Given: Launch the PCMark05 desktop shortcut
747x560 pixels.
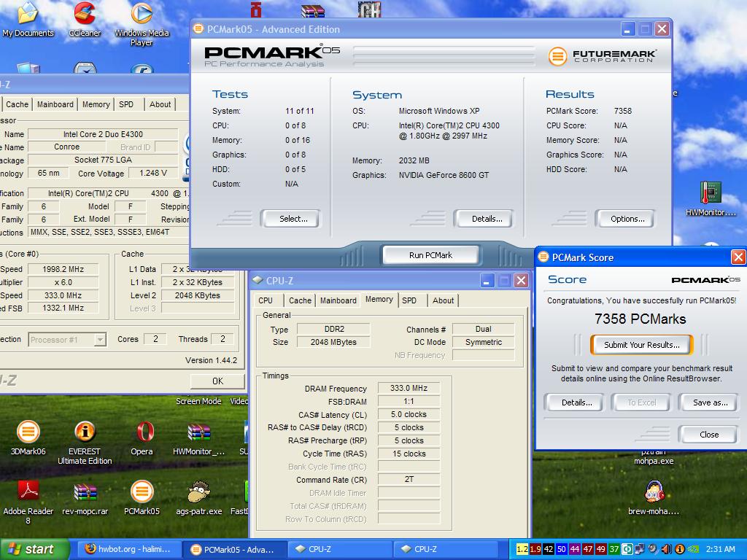Looking at the screenshot, I should click(x=142, y=498).
